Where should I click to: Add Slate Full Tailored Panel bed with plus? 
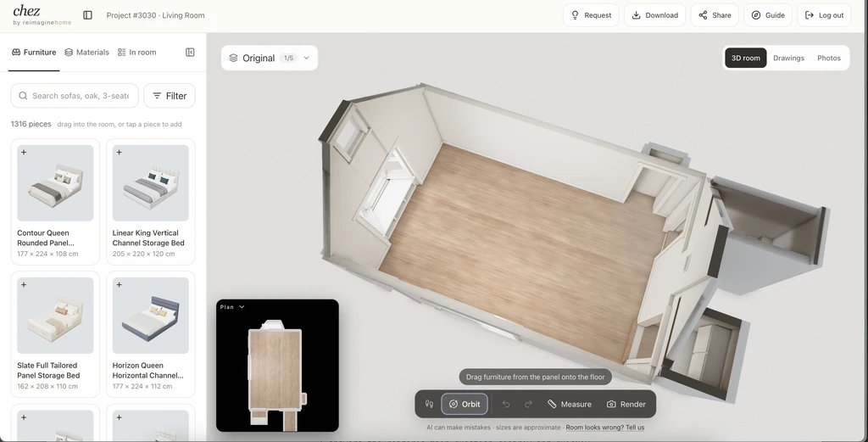point(24,285)
